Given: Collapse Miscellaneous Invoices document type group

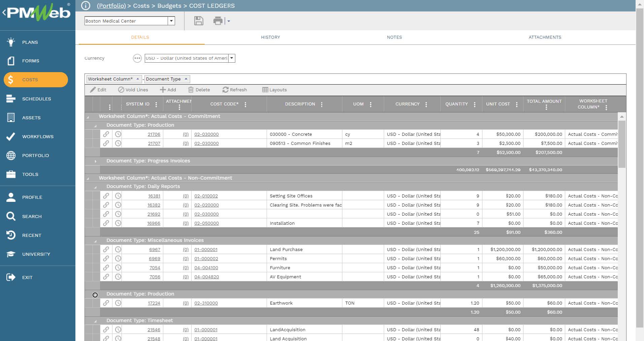Looking at the screenshot, I should (x=95, y=241).
